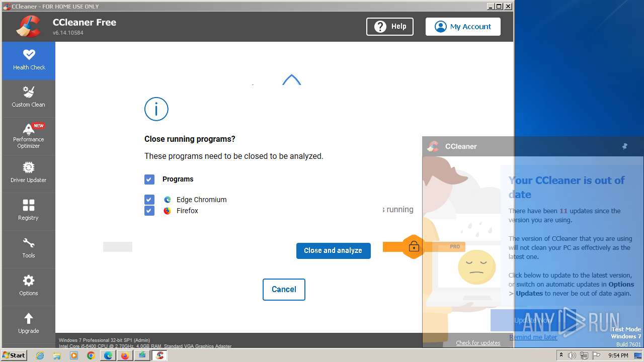The width and height of the screenshot is (644, 362).
Task: Click the Check for updates link
Action: point(478,343)
